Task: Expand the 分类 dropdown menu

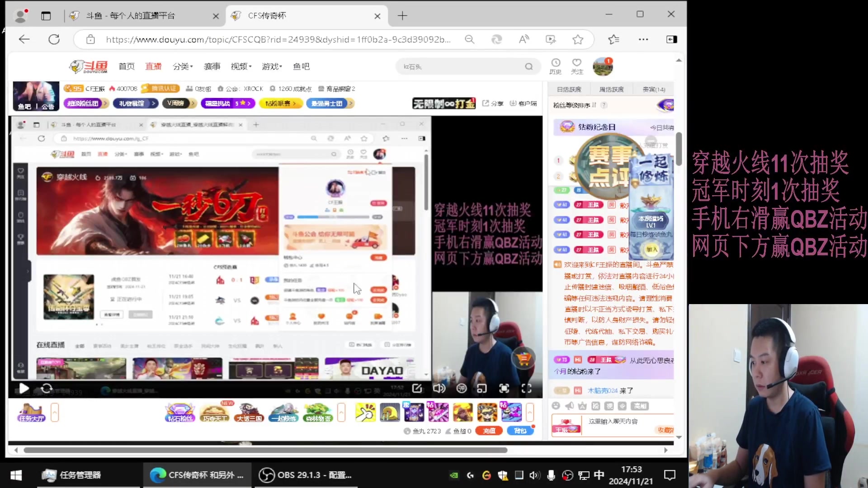Action: [x=183, y=66]
